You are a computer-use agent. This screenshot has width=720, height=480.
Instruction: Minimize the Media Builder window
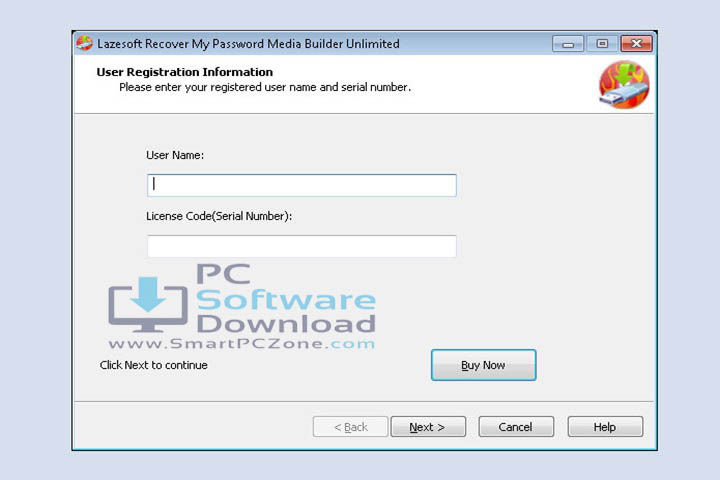click(568, 44)
